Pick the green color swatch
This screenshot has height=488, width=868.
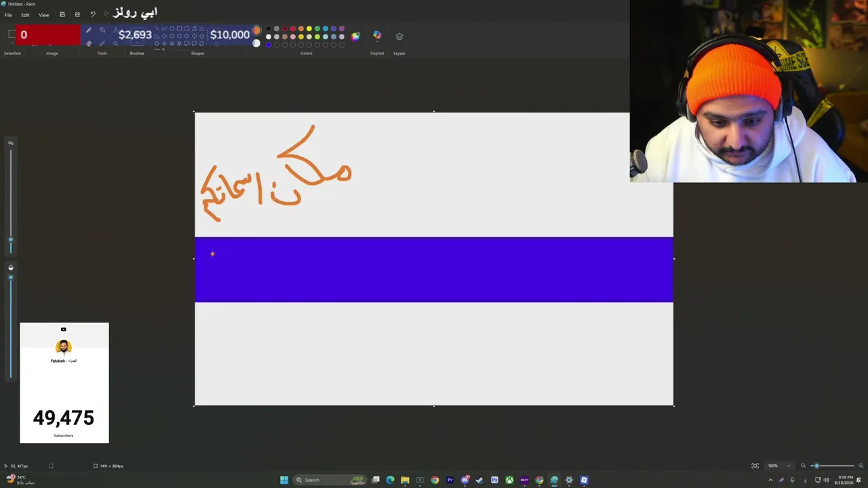point(317,29)
